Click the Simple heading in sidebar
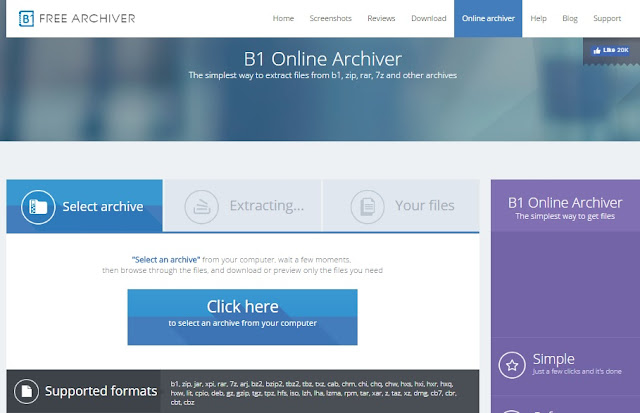 (x=553, y=359)
